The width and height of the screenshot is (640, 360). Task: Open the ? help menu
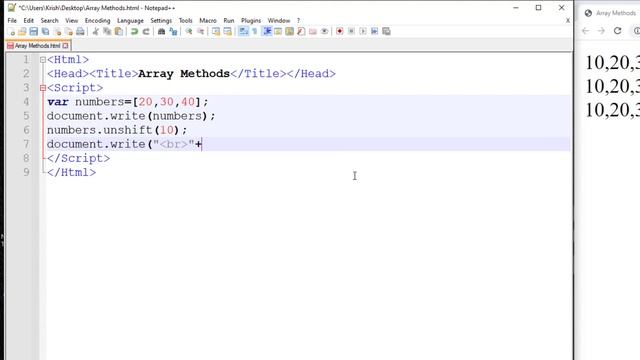pos(298,20)
